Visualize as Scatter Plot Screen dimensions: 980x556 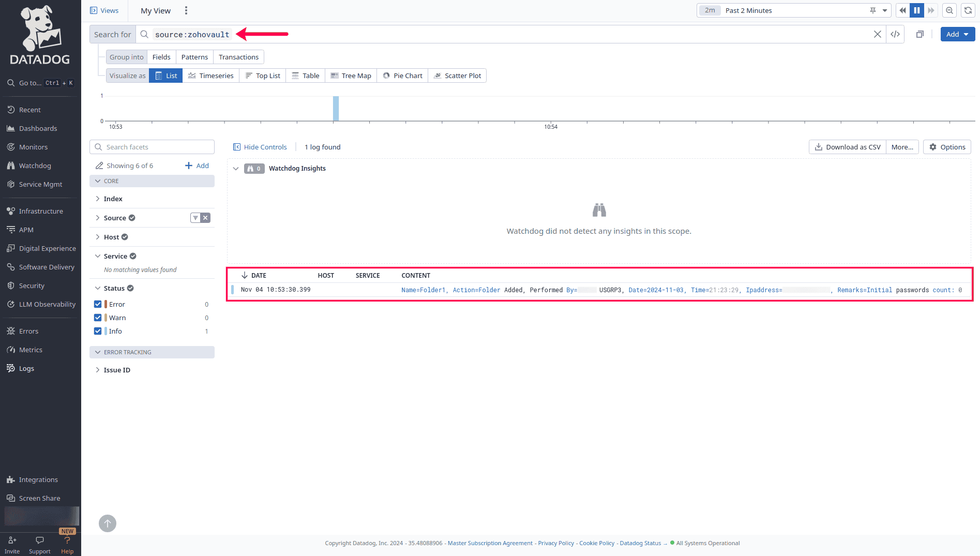point(458,76)
